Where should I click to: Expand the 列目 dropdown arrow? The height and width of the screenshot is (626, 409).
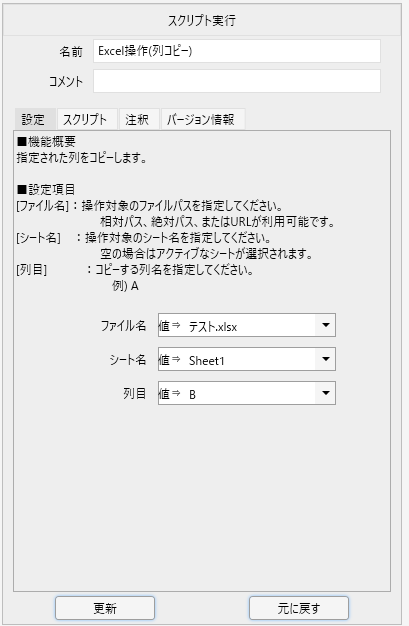coord(326,393)
